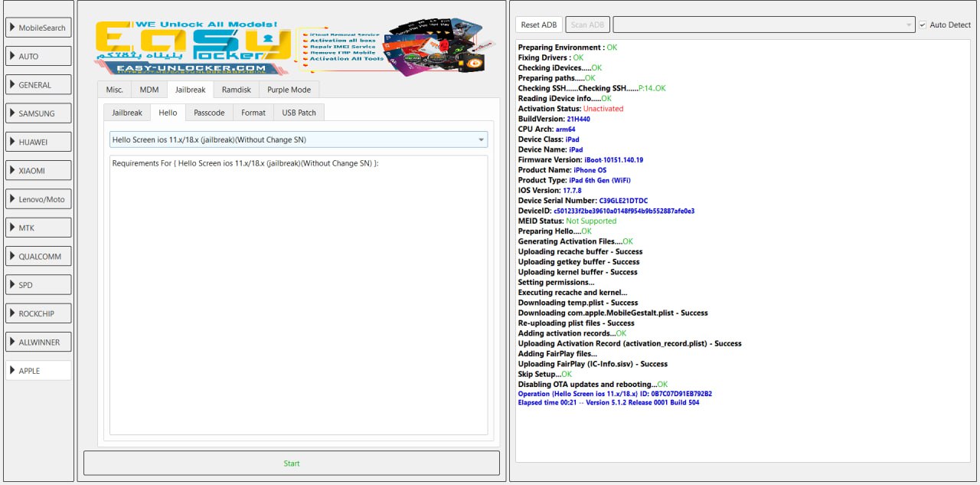Expand the Lenovo/Moto sidebar section
Image resolution: width=980 pixels, height=485 pixels.
38,199
